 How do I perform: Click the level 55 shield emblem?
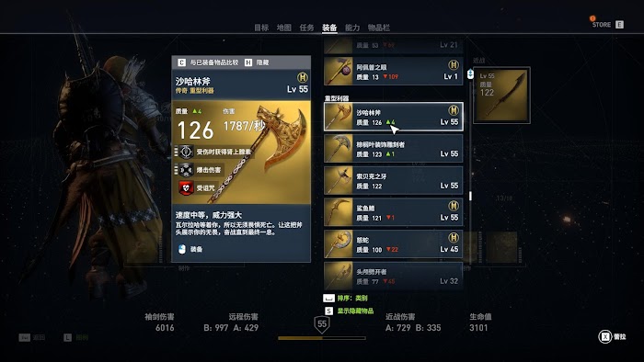322,324
